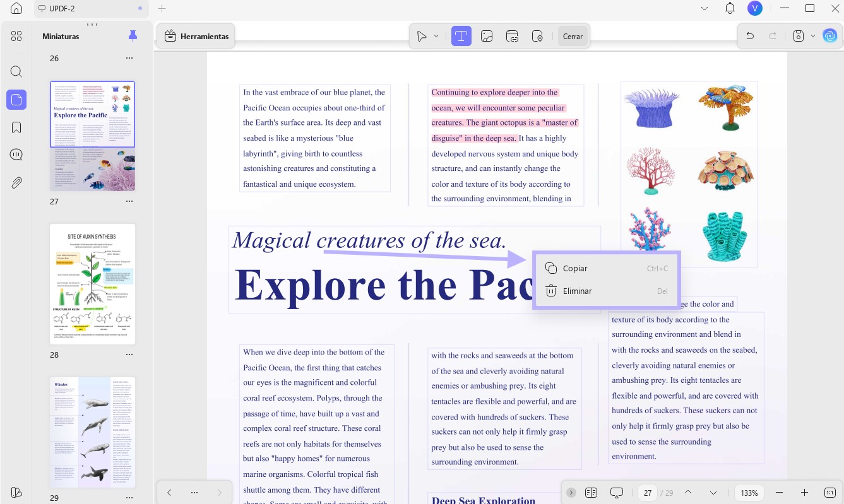Open the search panel in left sidebar
Image resolution: width=844 pixels, height=504 pixels.
pos(16,71)
